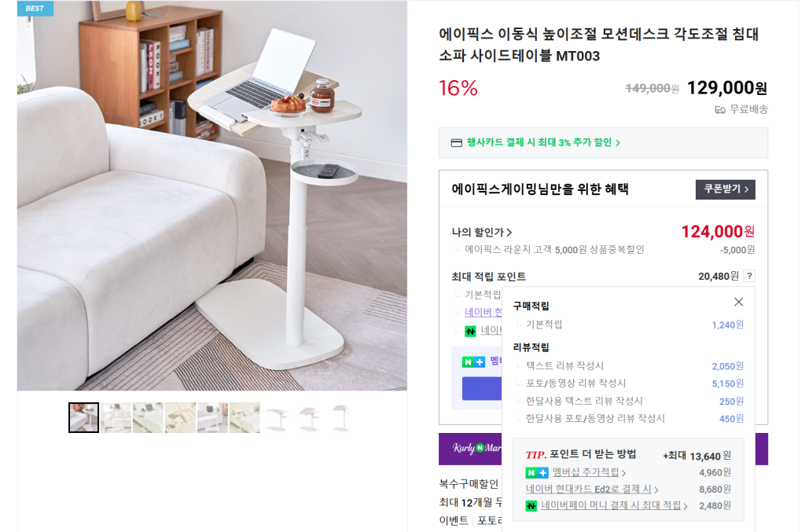The image size is (805, 532).
Task: Select the fourth product thumbnail
Action: 180,417
